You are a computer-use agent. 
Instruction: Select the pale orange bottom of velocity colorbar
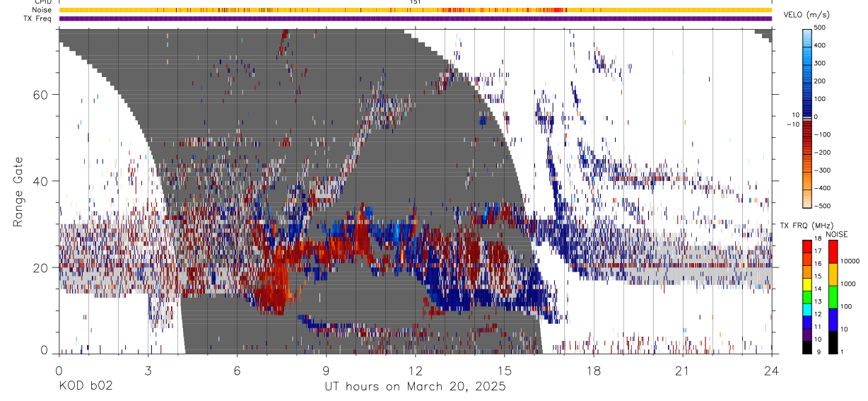807,198
